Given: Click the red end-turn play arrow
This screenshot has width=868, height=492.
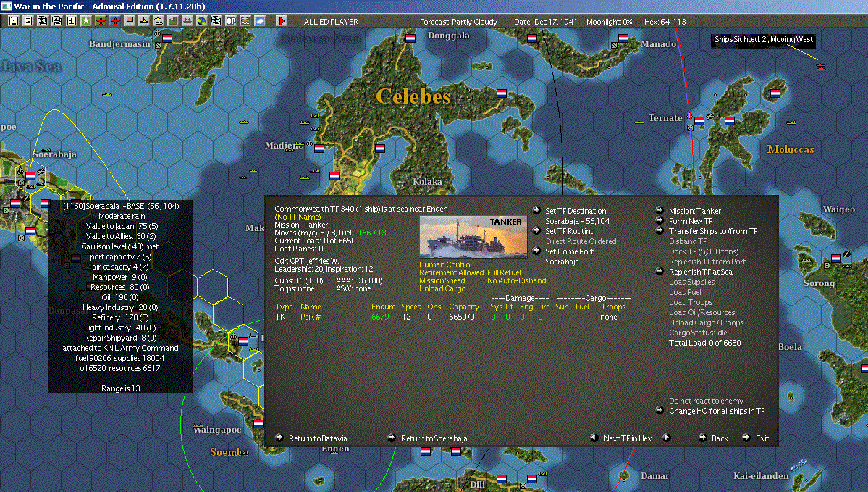Looking at the screenshot, I should 281,21.
